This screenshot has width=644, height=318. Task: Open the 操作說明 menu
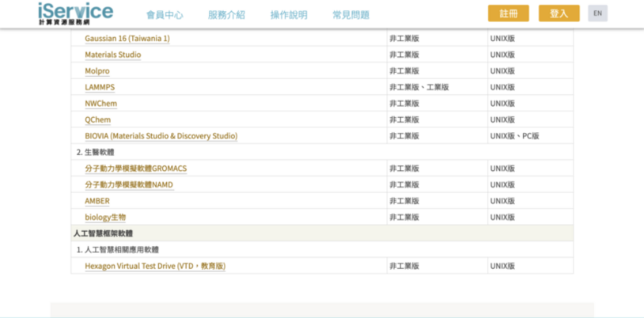click(289, 15)
